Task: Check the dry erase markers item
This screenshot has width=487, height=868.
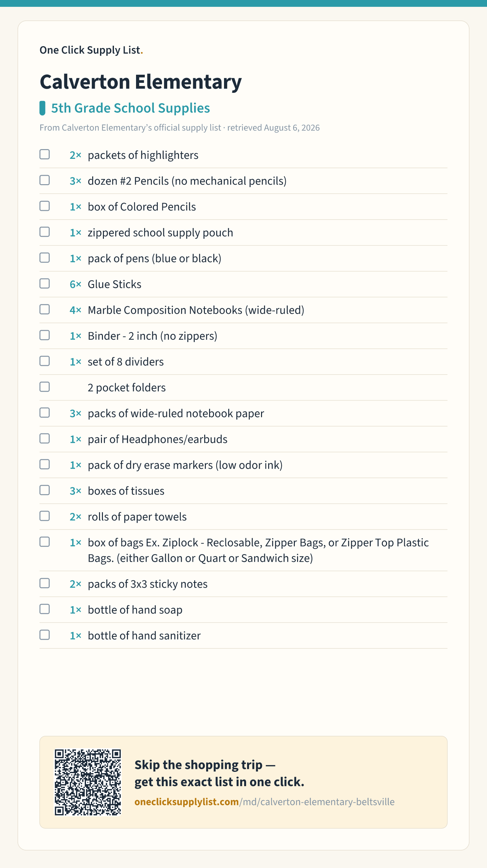Action: pyautogui.click(x=44, y=464)
